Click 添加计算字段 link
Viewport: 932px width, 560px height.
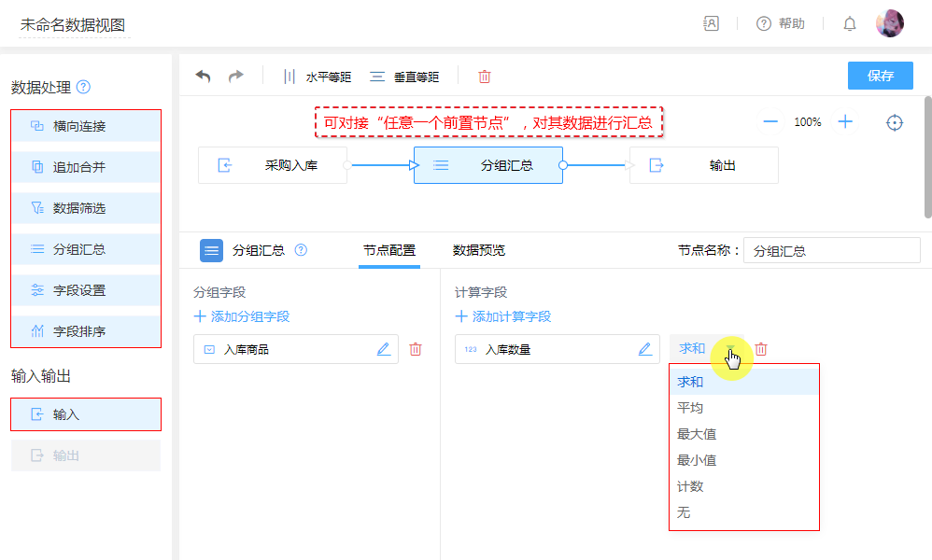503,316
